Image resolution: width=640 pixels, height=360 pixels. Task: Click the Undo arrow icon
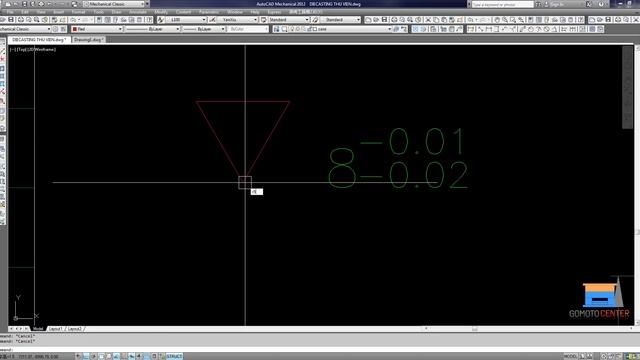click(x=470, y=20)
